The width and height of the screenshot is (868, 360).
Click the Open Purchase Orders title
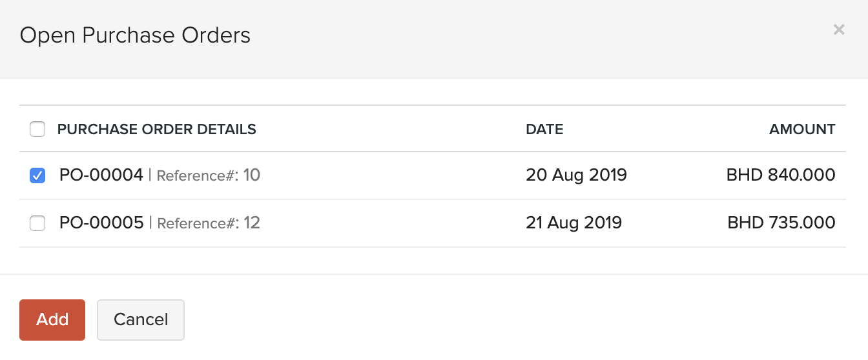(x=135, y=35)
